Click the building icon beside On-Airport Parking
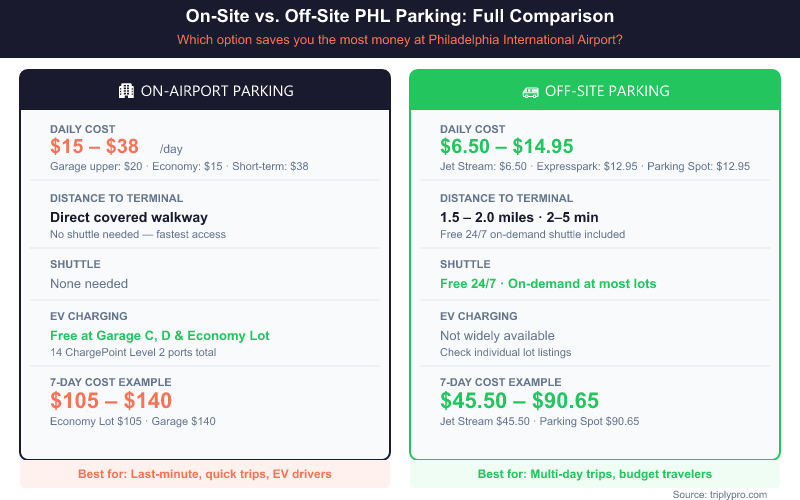 click(126, 91)
